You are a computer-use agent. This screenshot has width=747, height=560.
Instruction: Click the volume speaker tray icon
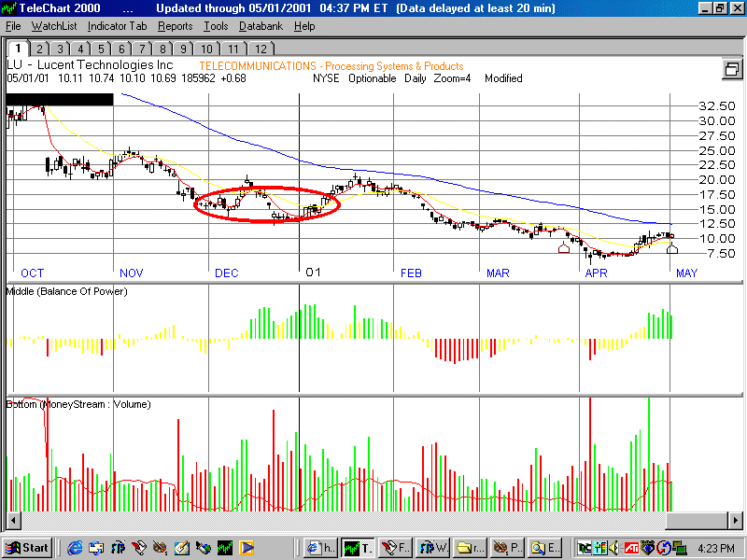coord(615,548)
